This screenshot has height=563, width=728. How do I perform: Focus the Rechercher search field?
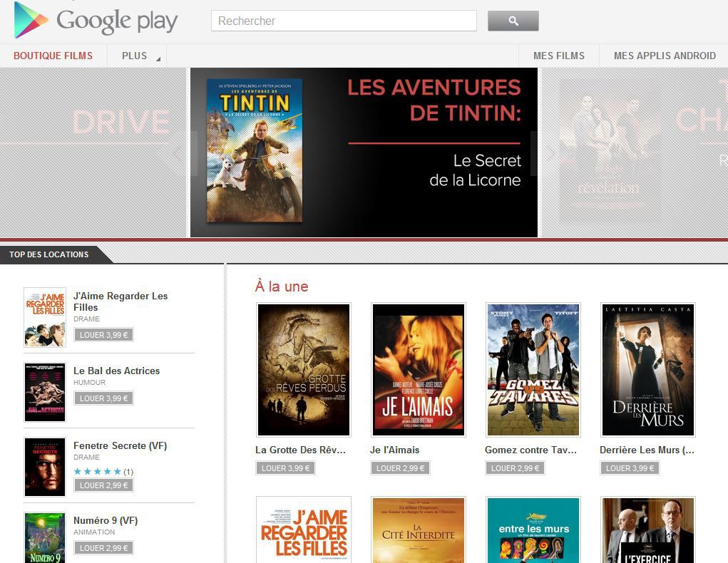coord(344,21)
